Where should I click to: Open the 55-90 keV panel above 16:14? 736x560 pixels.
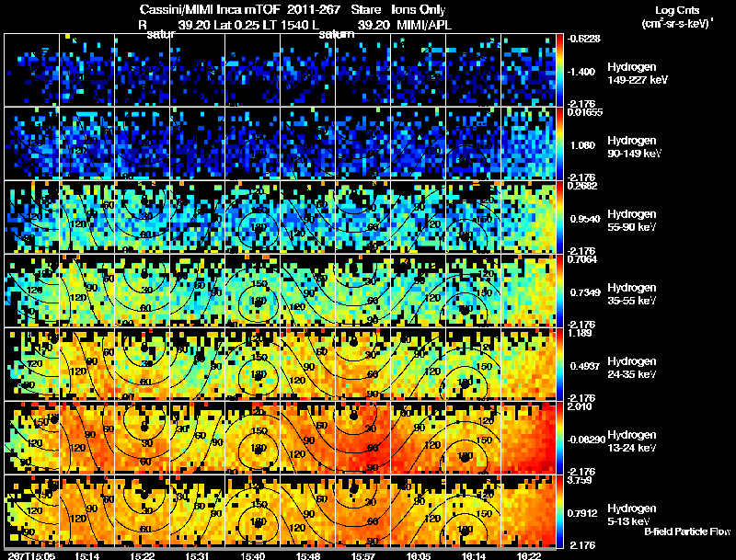tap(474, 217)
